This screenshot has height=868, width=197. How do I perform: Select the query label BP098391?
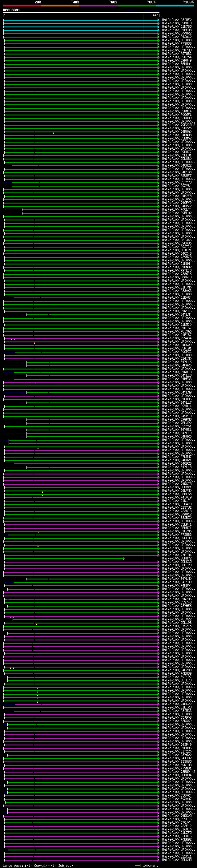click(11, 10)
